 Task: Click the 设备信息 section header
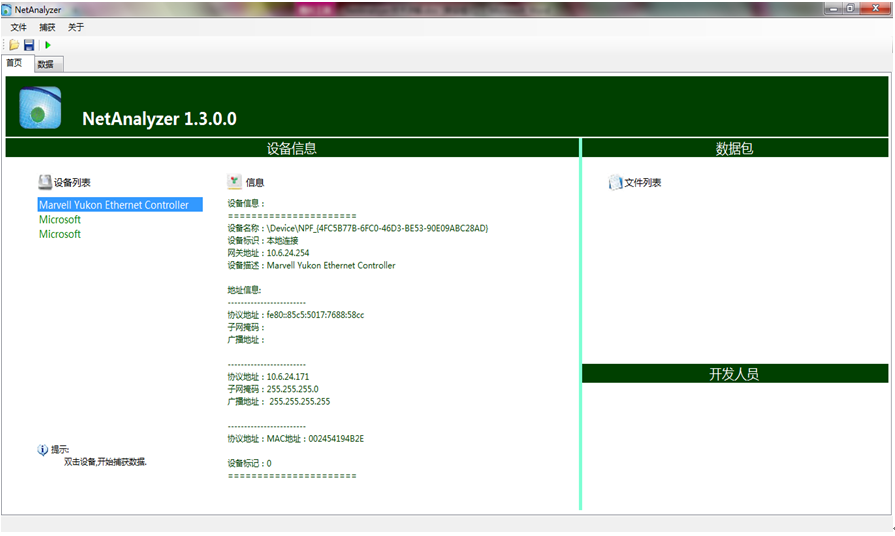coord(292,148)
